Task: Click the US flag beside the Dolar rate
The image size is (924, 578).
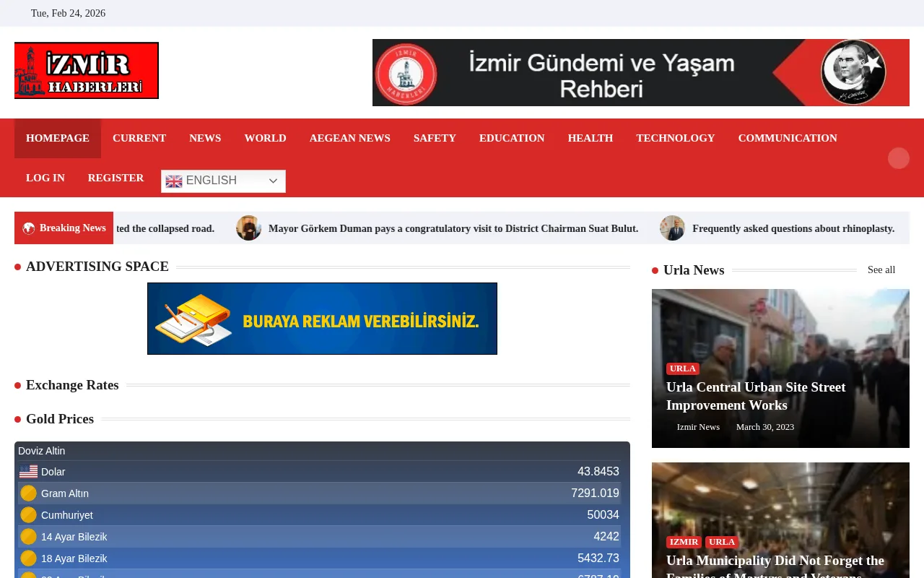Action: 28,471
